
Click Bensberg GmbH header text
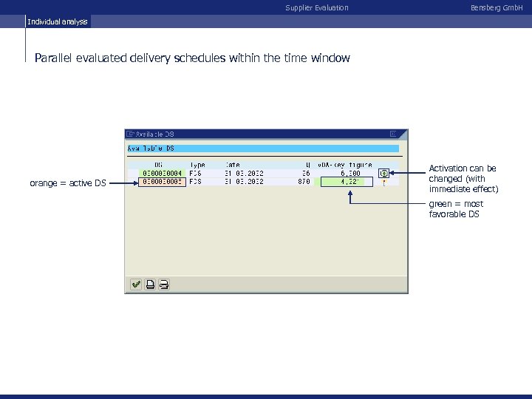[497, 8]
